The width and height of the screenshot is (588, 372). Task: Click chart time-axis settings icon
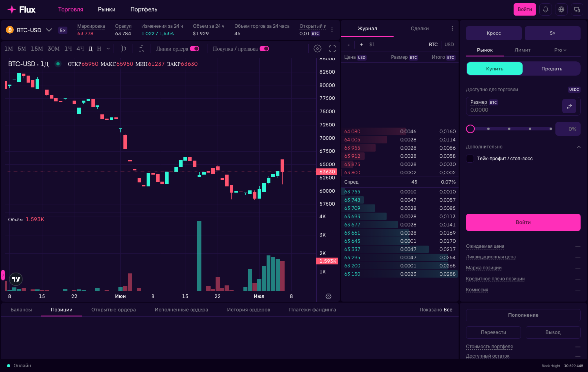[x=328, y=296]
